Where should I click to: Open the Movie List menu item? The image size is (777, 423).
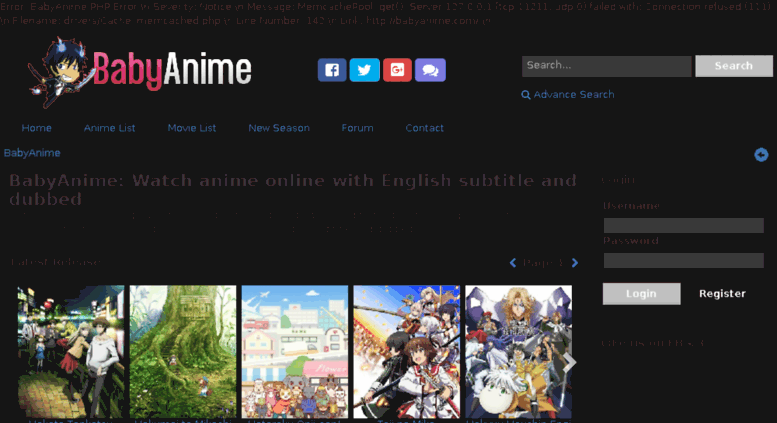click(192, 128)
